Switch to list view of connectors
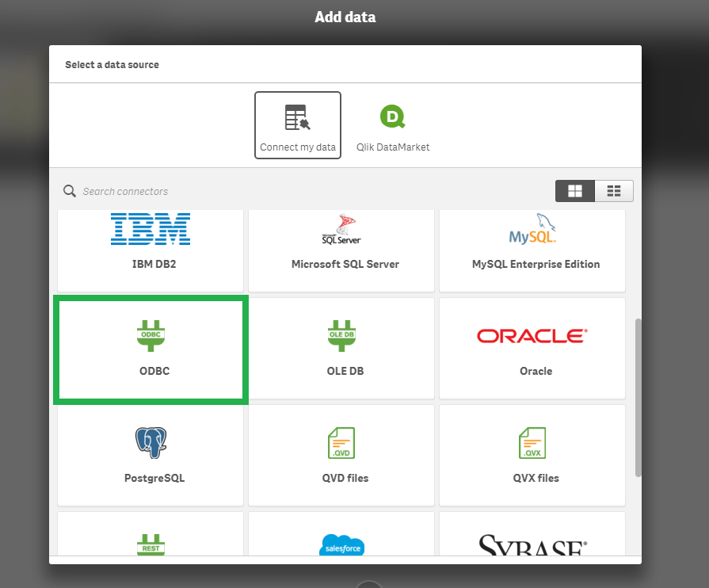Image resolution: width=709 pixels, height=588 pixels. [x=614, y=191]
